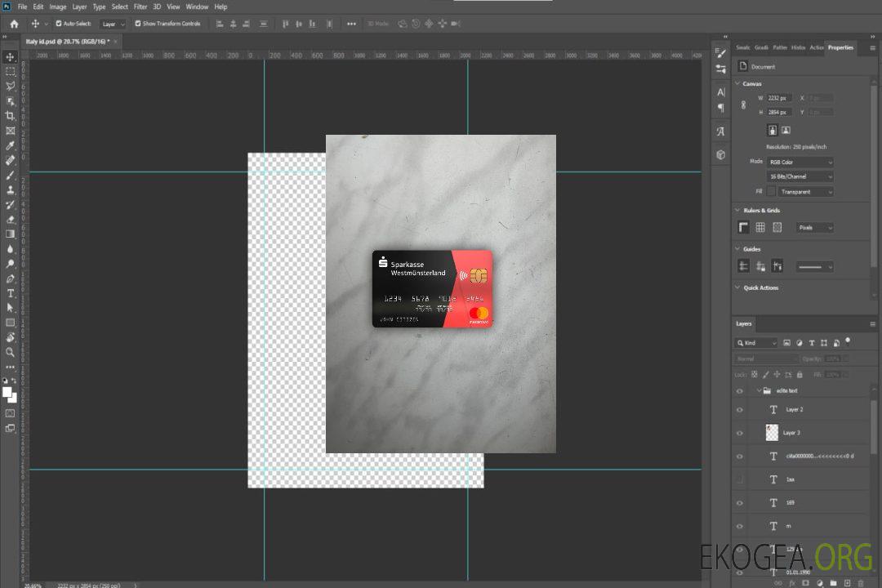Select the Path Selection tool

coord(10,308)
